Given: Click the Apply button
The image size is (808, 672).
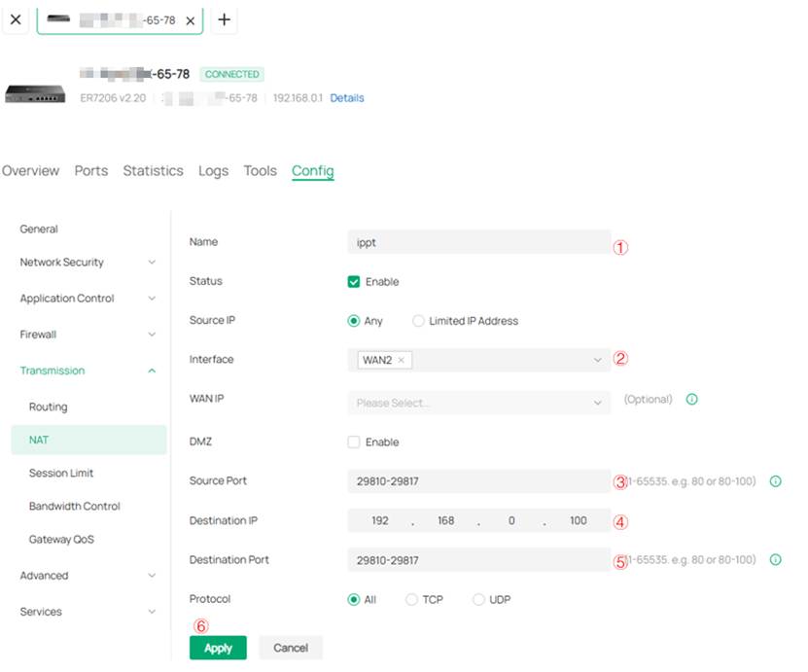Looking at the screenshot, I should coord(218,648).
